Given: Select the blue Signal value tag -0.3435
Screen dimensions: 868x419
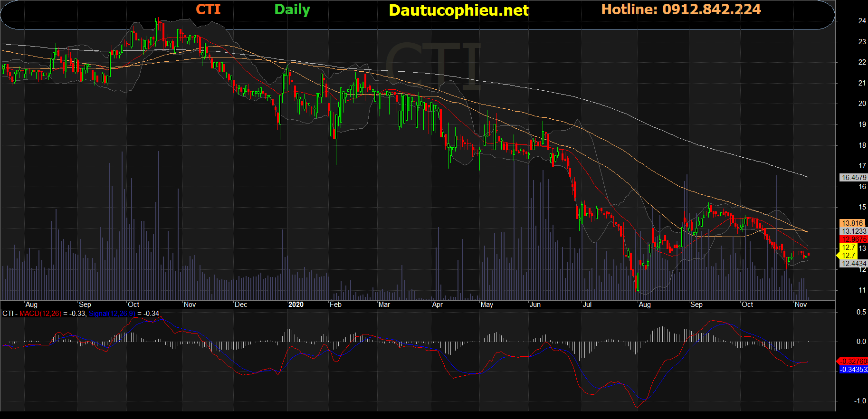Looking at the screenshot, I should 854,370.
